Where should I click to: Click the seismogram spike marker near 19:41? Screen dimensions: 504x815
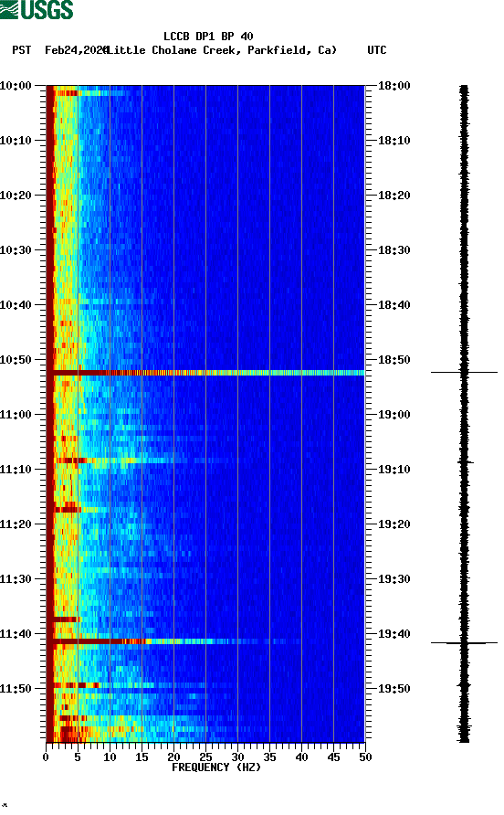pyautogui.click(x=464, y=643)
